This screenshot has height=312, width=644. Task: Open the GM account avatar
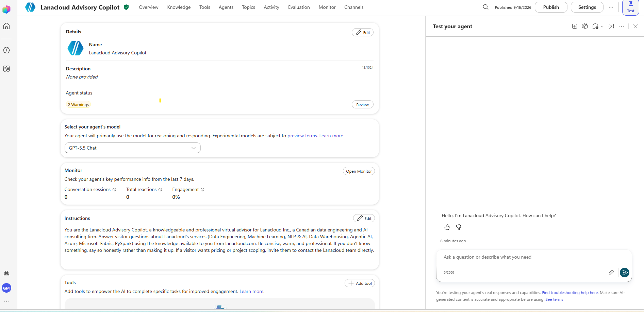coord(6,288)
